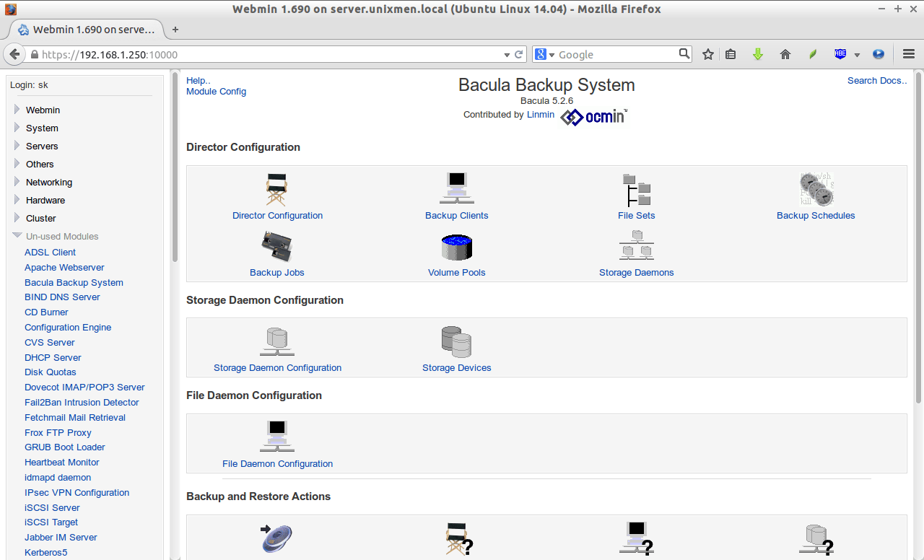This screenshot has height=560, width=924.
Task: Open the Storage Daemons network icon
Action: coord(636,247)
